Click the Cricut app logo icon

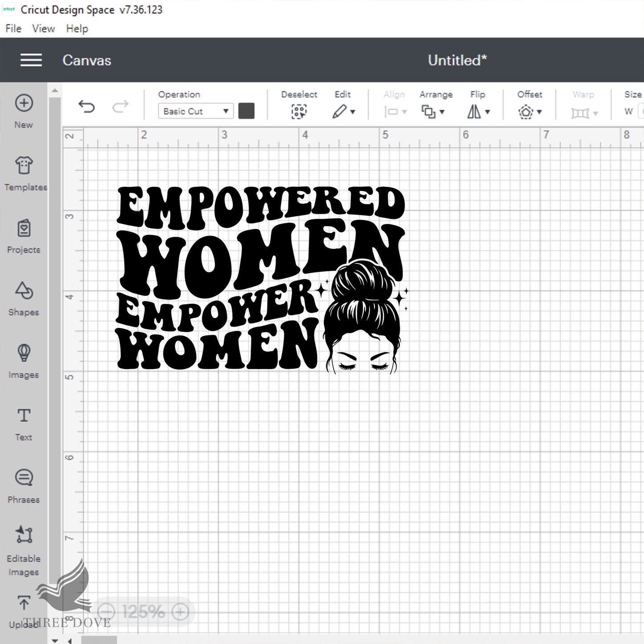[x=8, y=9]
